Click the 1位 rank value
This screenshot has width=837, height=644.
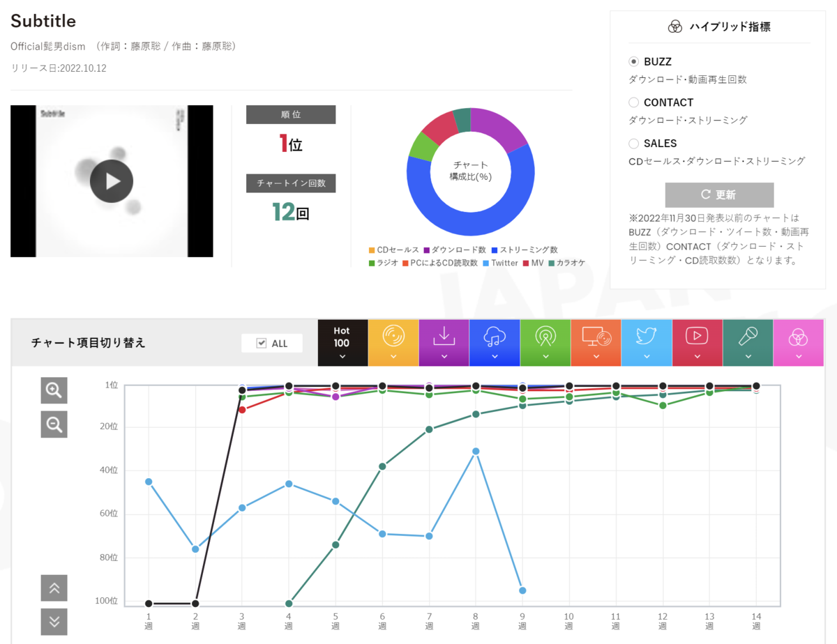point(291,144)
